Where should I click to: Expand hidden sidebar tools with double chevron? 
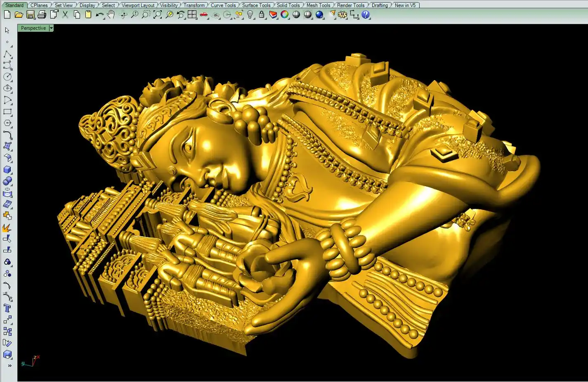click(9, 365)
